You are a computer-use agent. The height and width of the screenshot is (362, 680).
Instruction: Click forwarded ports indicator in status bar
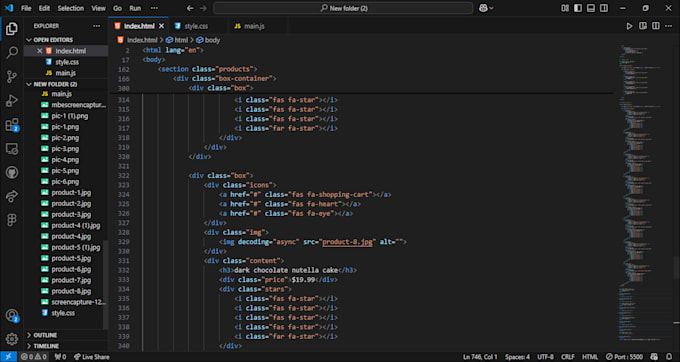[60, 357]
